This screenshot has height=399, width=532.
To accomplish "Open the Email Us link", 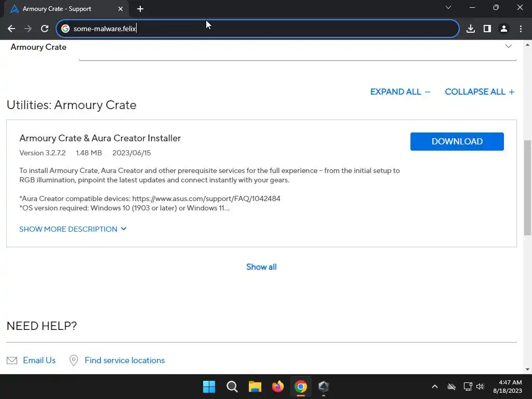I will (x=39, y=361).
